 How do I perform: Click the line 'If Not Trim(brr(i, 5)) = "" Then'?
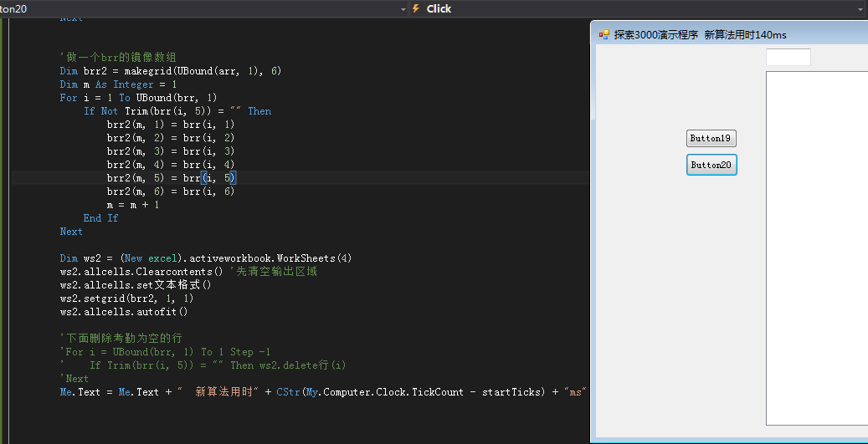(x=177, y=111)
